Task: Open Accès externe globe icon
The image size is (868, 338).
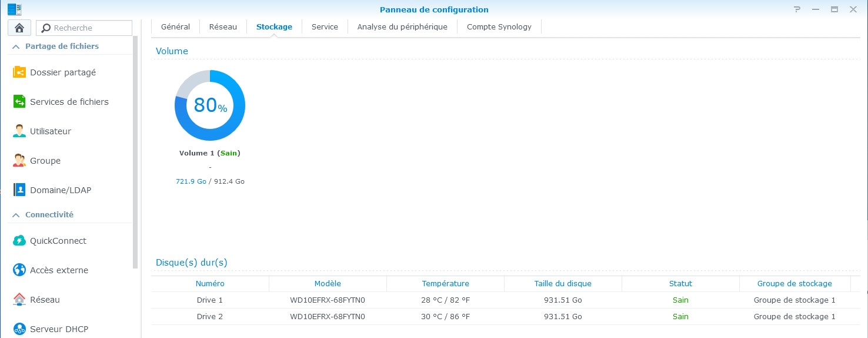Action: [x=19, y=270]
